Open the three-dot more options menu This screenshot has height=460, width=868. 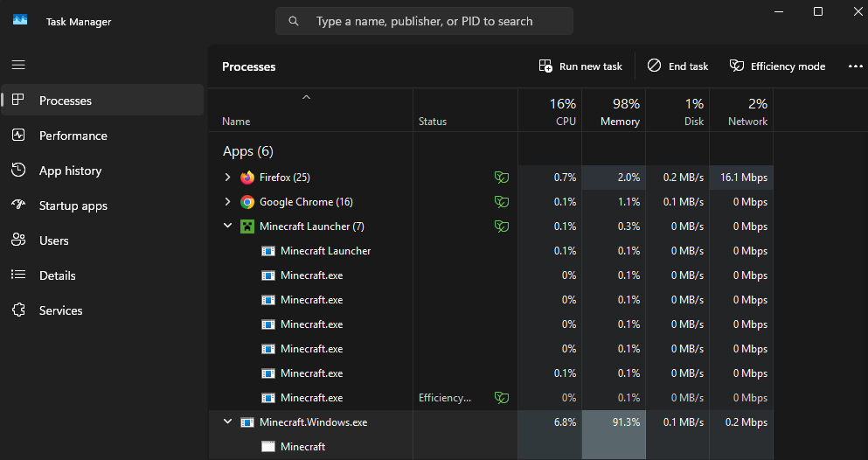coord(855,66)
